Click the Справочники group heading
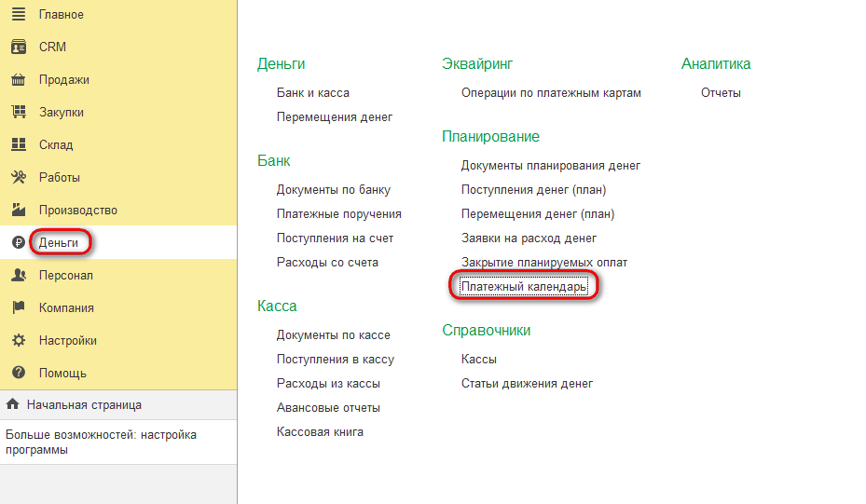The image size is (866, 504). coord(486,330)
